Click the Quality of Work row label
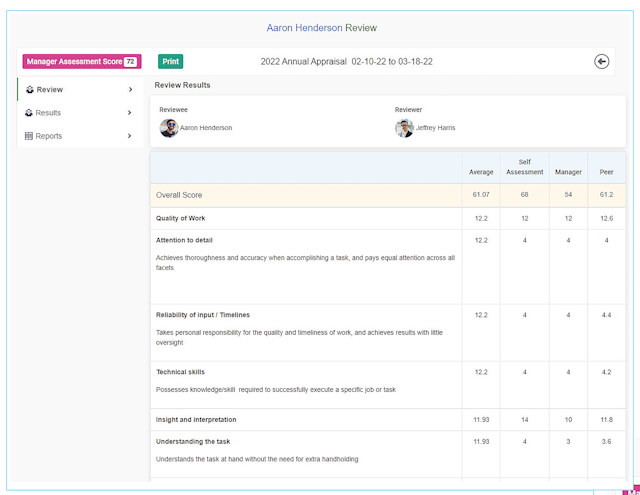This screenshot has height=495, width=640. point(180,218)
